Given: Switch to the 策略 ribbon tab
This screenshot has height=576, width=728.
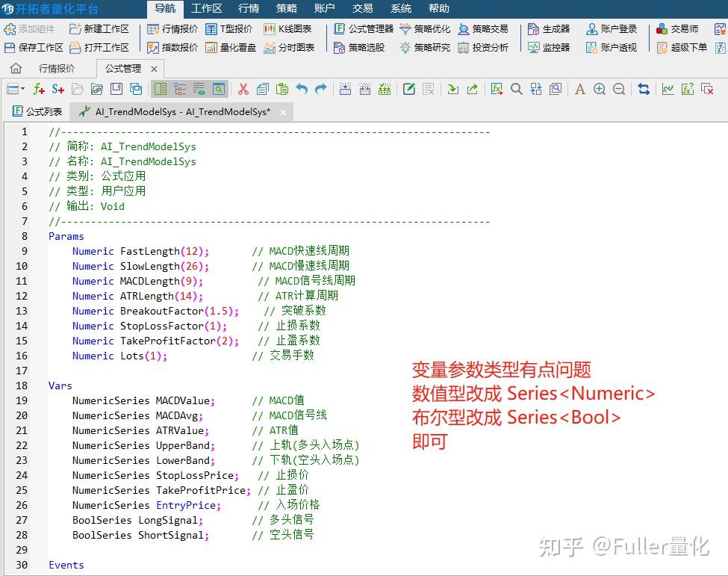Looking at the screenshot, I should click(x=287, y=8).
